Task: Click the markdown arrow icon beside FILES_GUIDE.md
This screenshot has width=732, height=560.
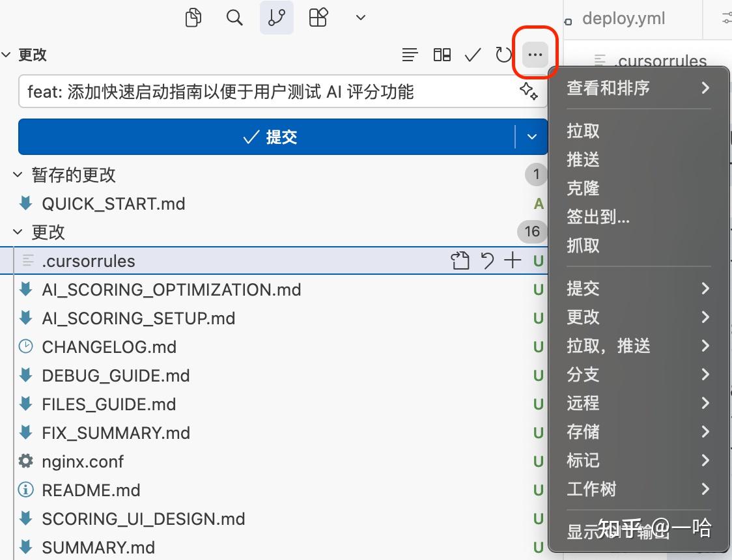Action: coord(25,403)
